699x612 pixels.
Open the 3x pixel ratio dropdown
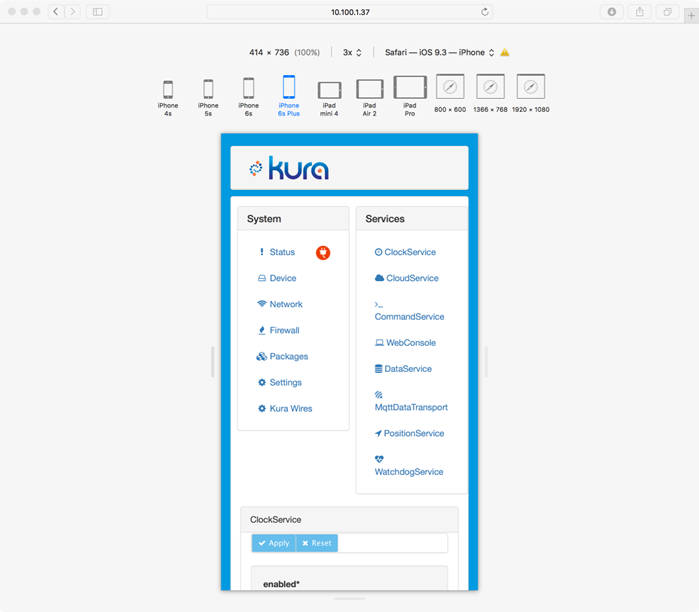352,53
